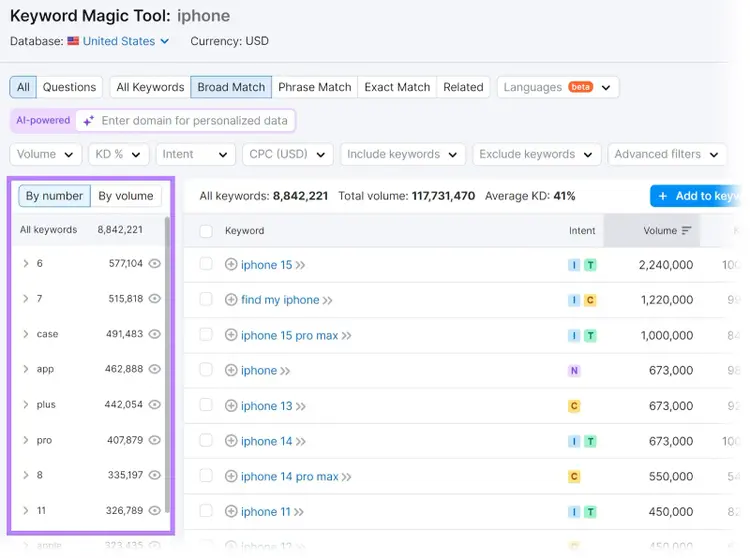Click the United States flag icon
Screen dimensions: 750x558
(73, 41)
